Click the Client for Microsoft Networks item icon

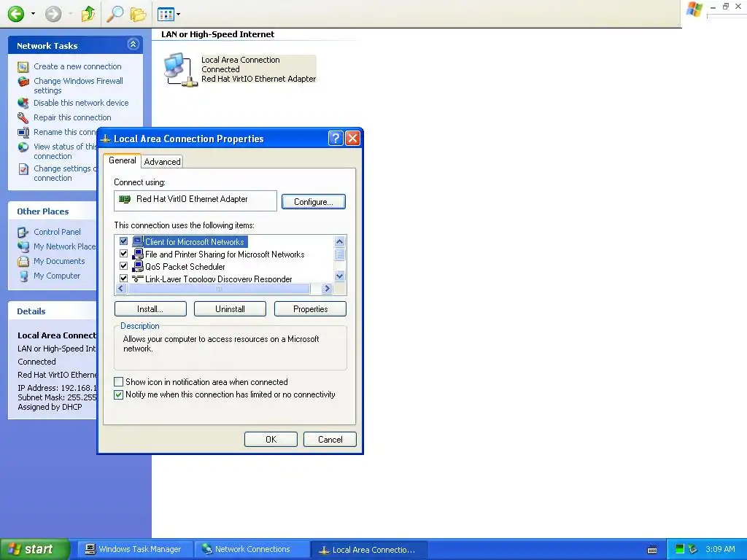click(x=138, y=241)
